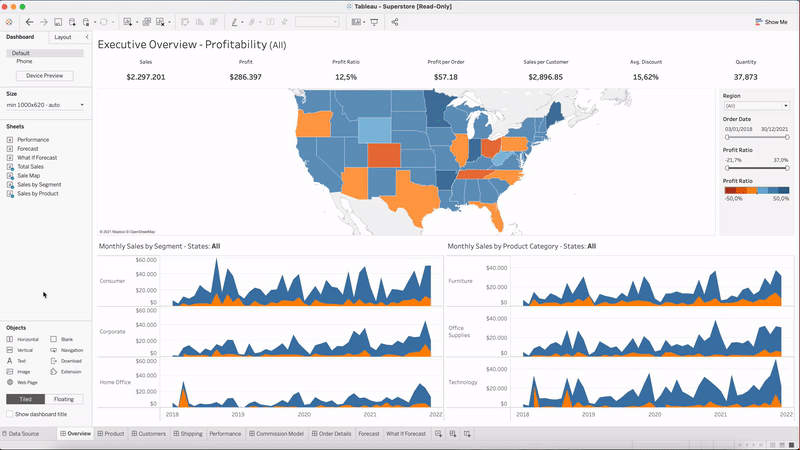This screenshot has width=800, height=450.
Task: Click the Presentation Mode icon
Action: pos(374,22)
